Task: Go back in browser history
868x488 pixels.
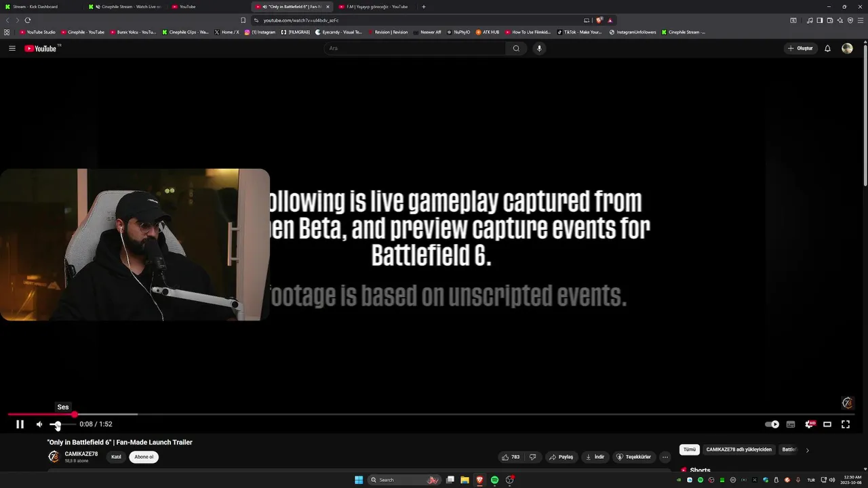Action: [7, 20]
